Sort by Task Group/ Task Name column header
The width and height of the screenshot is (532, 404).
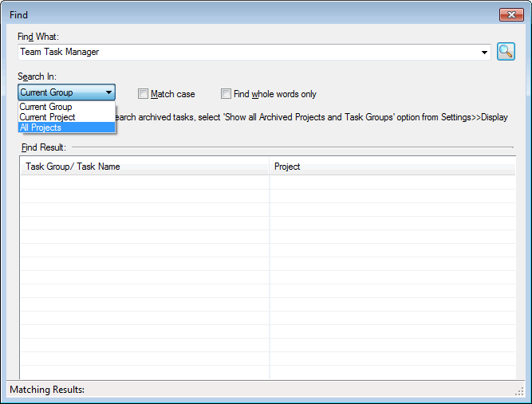pyautogui.click(x=144, y=167)
